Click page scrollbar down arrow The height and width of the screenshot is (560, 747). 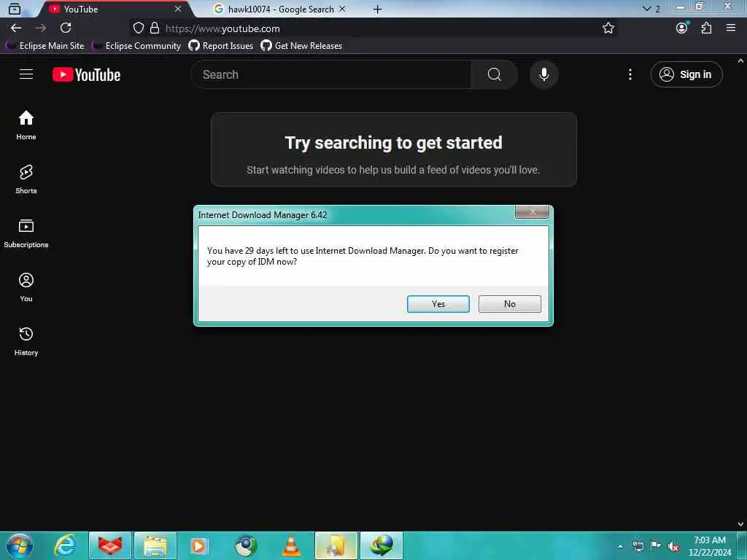click(741, 524)
